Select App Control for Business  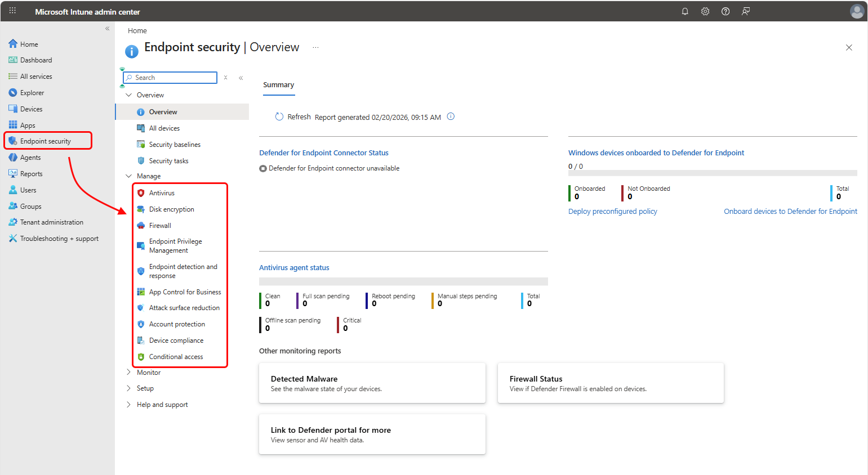coord(185,292)
